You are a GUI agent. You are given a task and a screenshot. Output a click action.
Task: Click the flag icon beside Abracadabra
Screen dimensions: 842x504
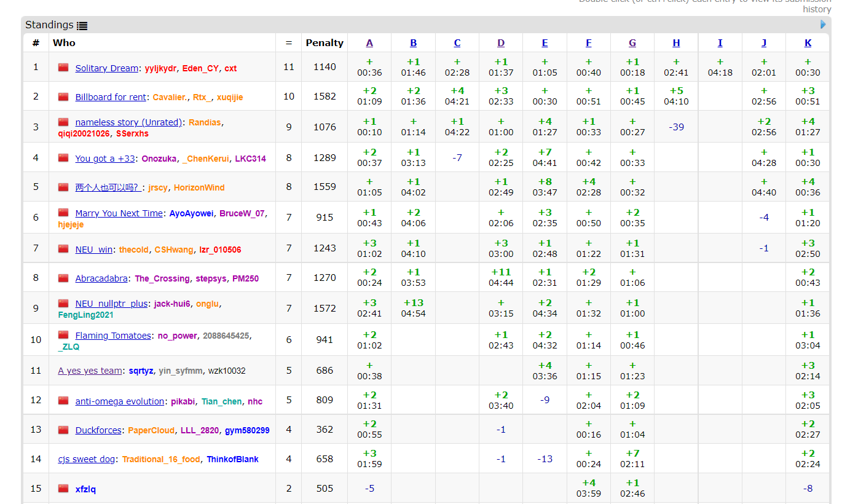click(x=63, y=278)
